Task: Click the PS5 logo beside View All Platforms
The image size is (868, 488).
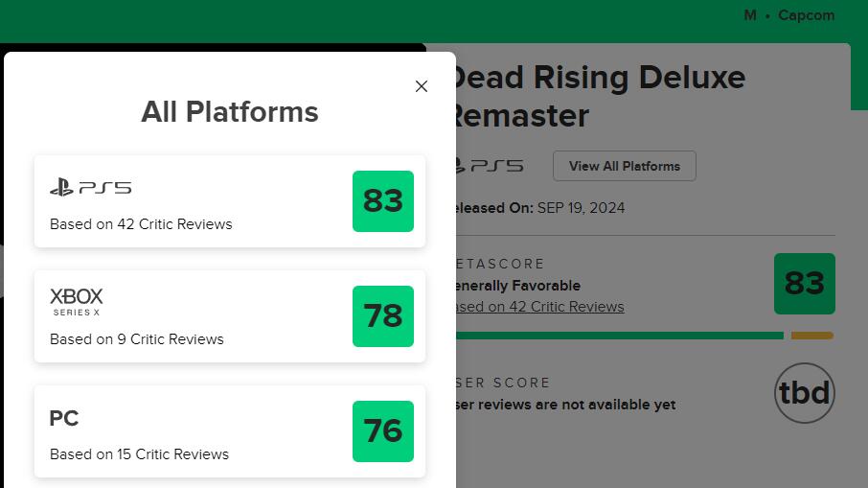Action: tap(491, 166)
